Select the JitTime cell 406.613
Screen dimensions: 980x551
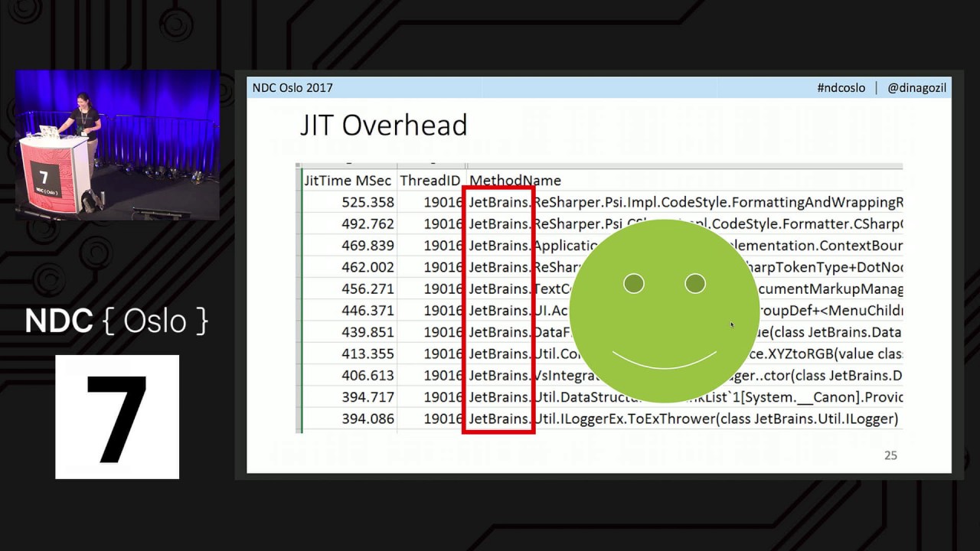click(x=369, y=376)
